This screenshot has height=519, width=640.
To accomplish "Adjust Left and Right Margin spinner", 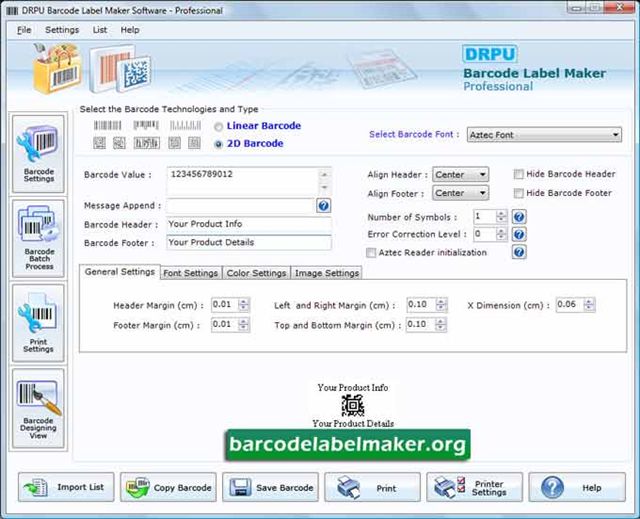I will [x=441, y=304].
